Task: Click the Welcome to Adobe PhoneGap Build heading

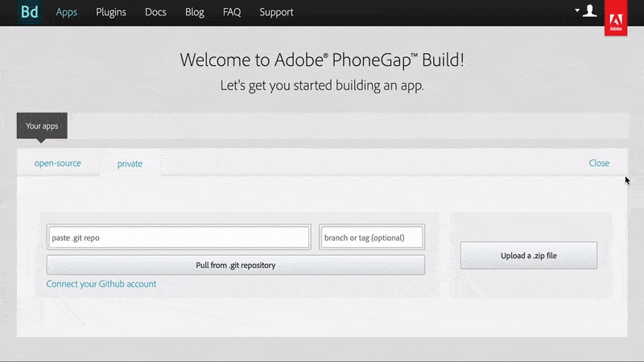Action: pos(322,60)
